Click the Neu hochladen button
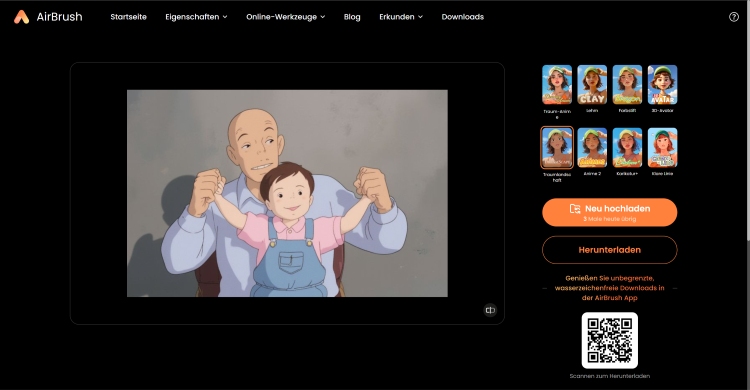Viewport: 750px width, 390px height. click(609, 212)
